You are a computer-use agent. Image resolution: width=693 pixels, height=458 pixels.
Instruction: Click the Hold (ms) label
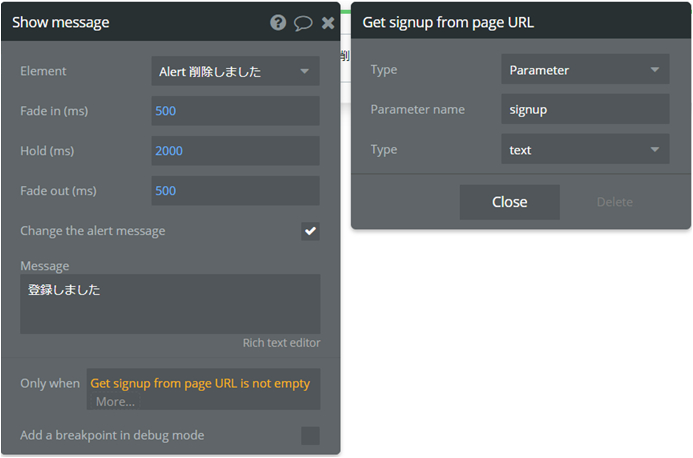(x=47, y=151)
